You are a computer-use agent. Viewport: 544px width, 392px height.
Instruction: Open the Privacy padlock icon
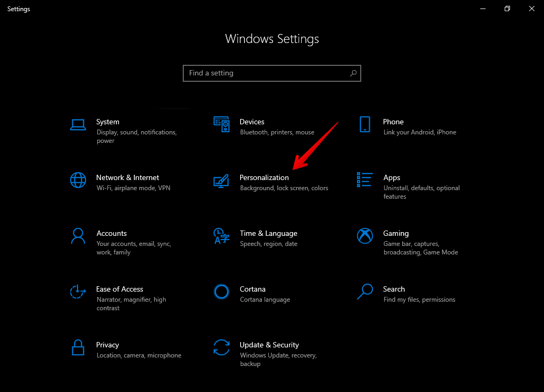(x=78, y=347)
